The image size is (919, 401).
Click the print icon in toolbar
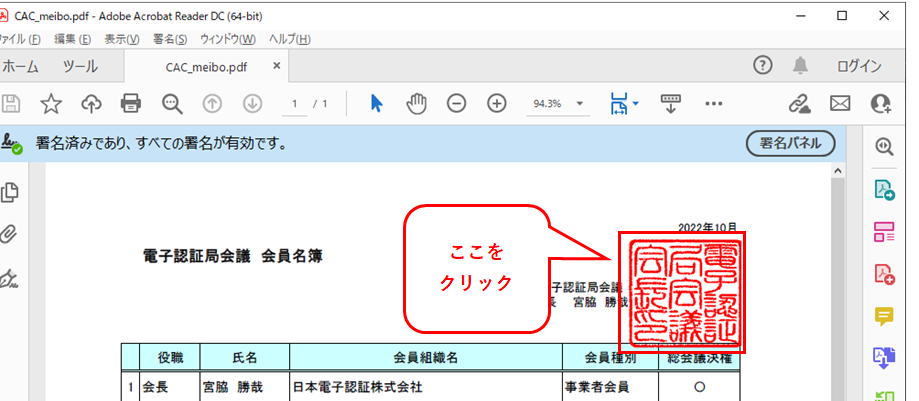(130, 103)
